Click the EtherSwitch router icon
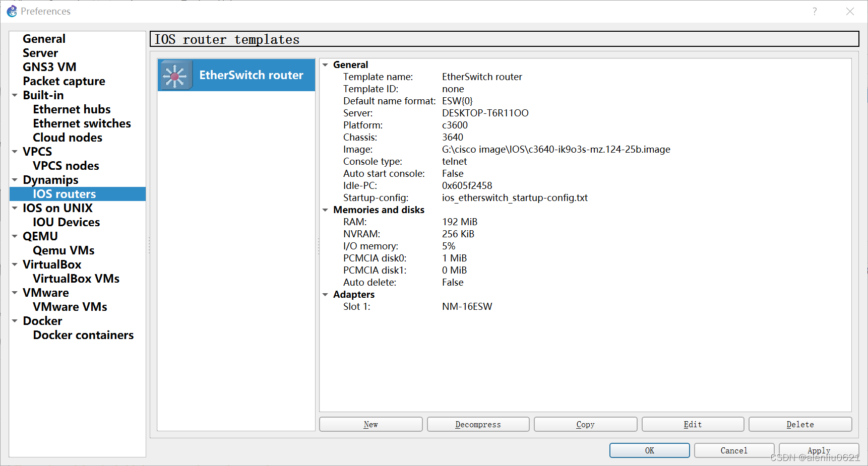This screenshot has width=868, height=466. coord(175,76)
